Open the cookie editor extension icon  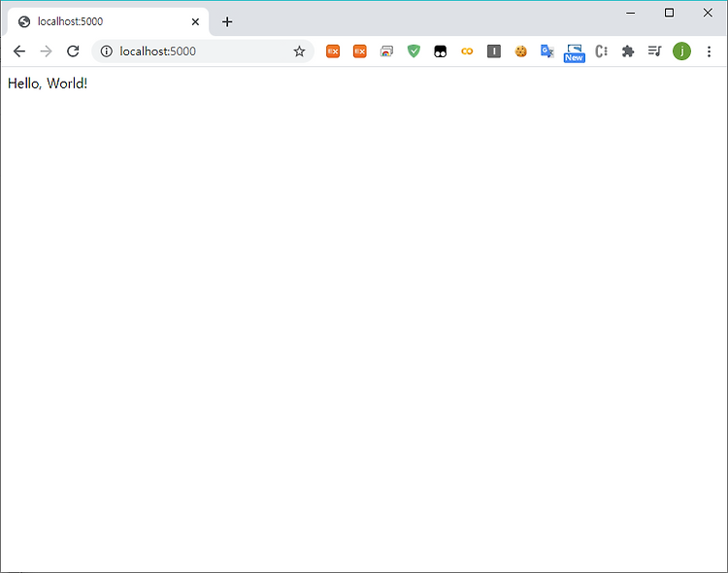pos(521,51)
